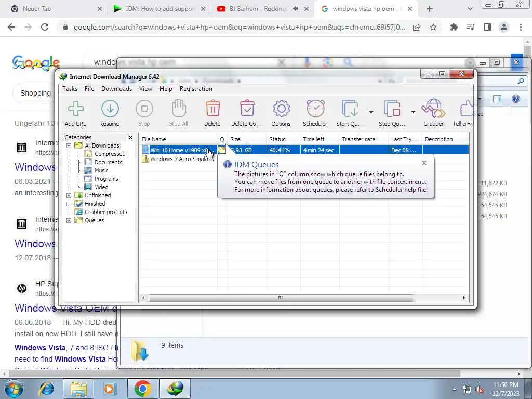
Task: Open the Help menu
Action: tap(166, 89)
